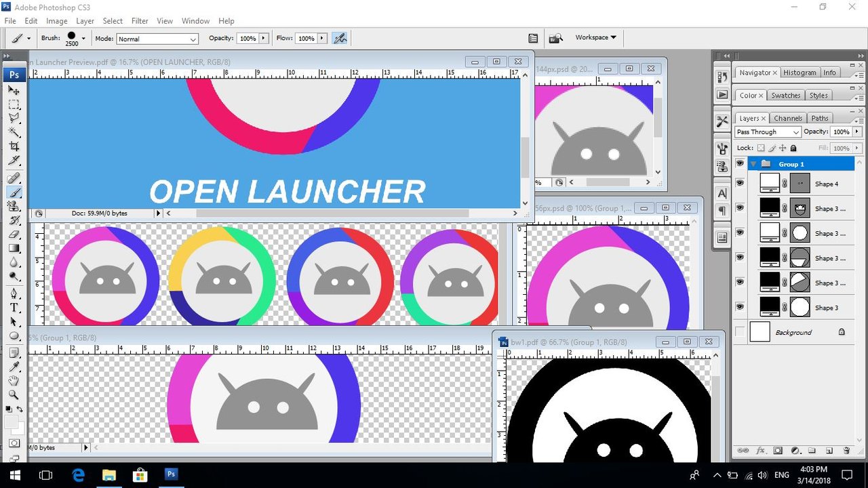Viewport: 868px width, 488px height.
Task: Select the Eraser tool
Action: (x=14, y=235)
